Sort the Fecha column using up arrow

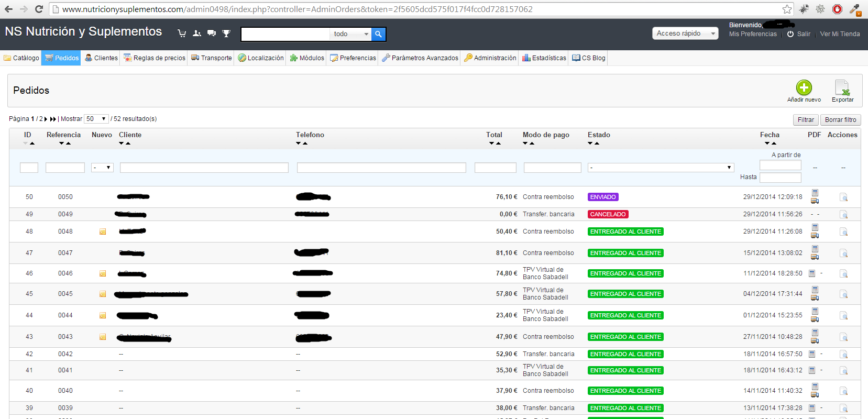774,143
